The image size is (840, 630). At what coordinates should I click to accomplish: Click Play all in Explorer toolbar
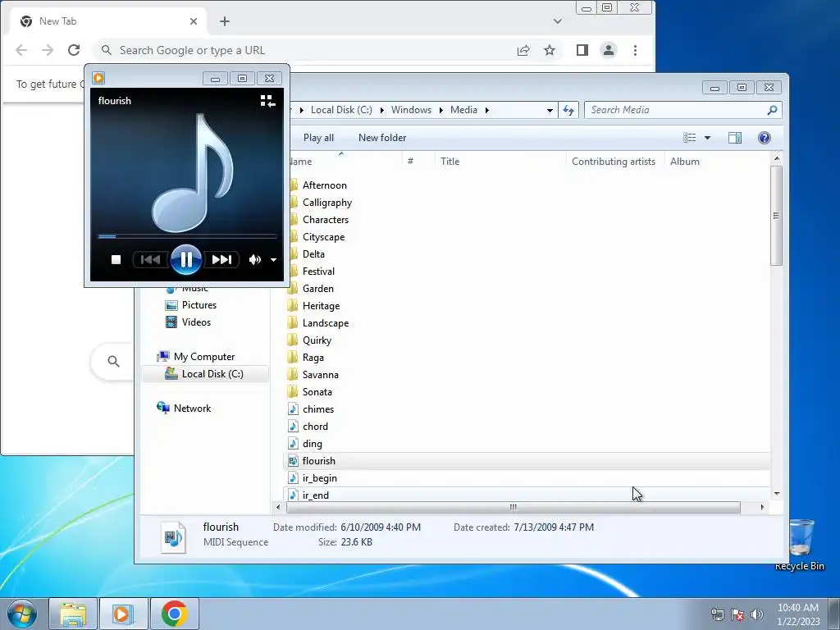tap(318, 138)
